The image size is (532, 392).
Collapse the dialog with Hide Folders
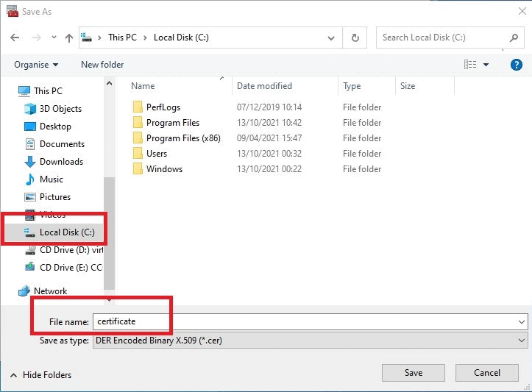click(x=41, y=374)
